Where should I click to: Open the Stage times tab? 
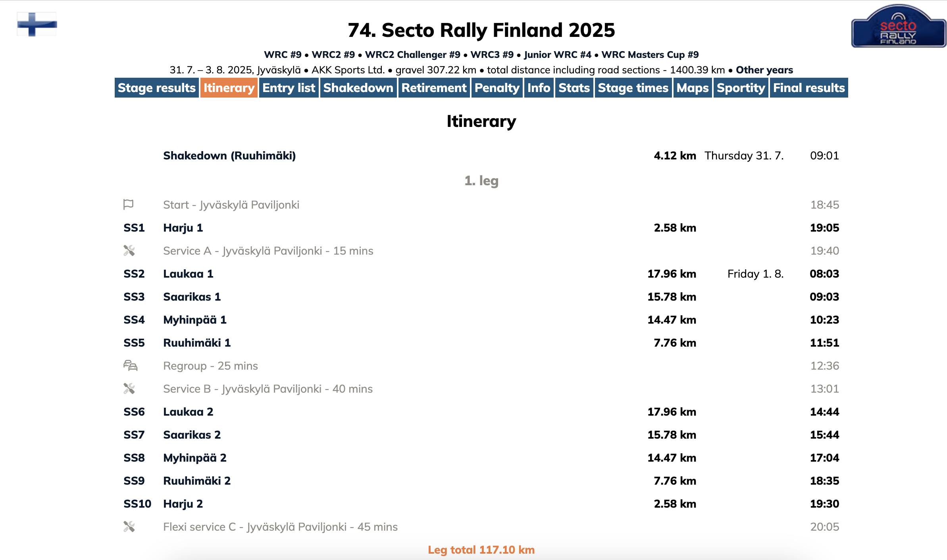tap(633, 88)
